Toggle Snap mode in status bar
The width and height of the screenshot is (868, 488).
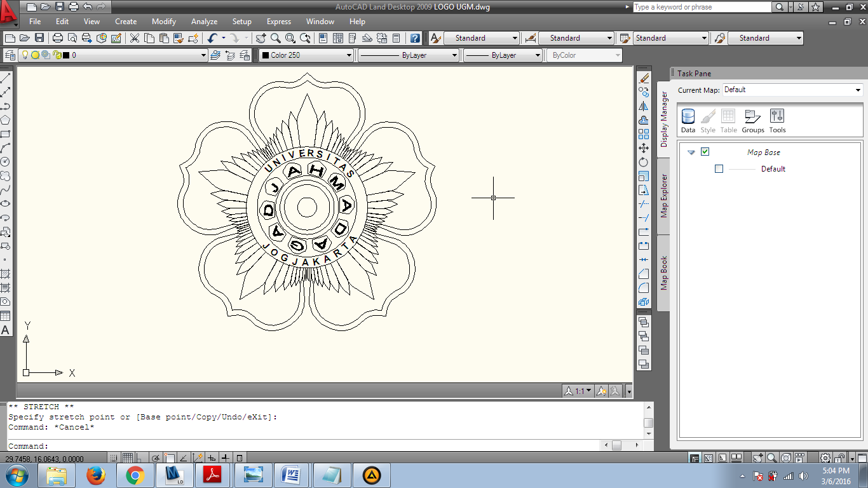[x=114, y=457]
